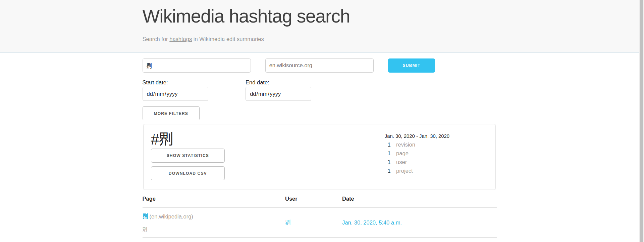Open the user link in results row
644x242 pixels.
coord(288,223)
